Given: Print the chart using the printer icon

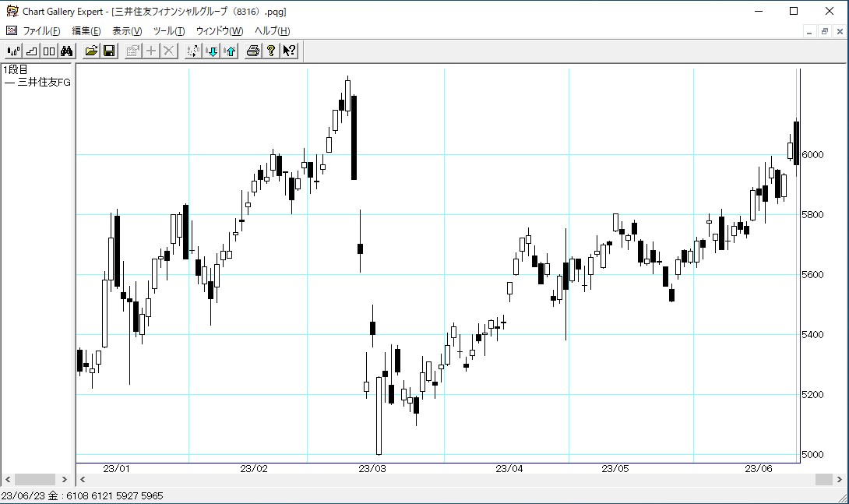Looking at the screenshot, I should (x=253, y=51).
